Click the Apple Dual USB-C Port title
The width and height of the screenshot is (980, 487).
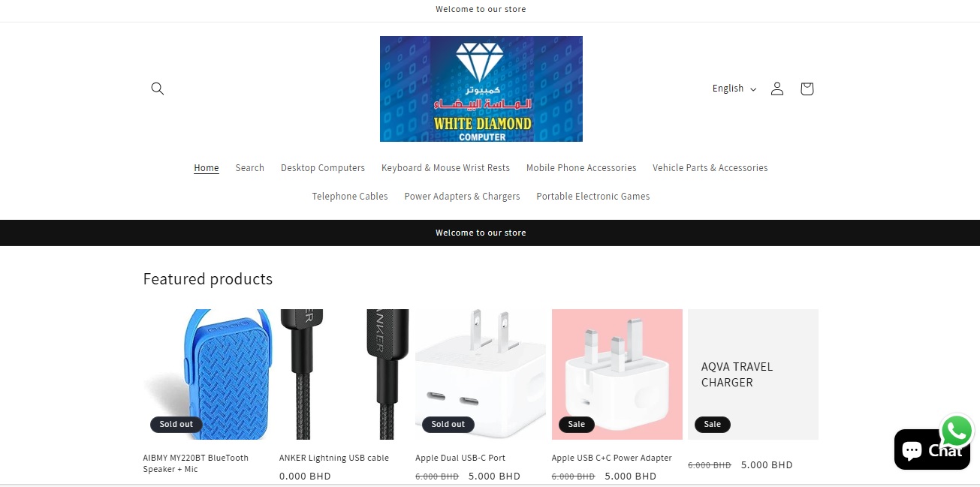[460, 458]
